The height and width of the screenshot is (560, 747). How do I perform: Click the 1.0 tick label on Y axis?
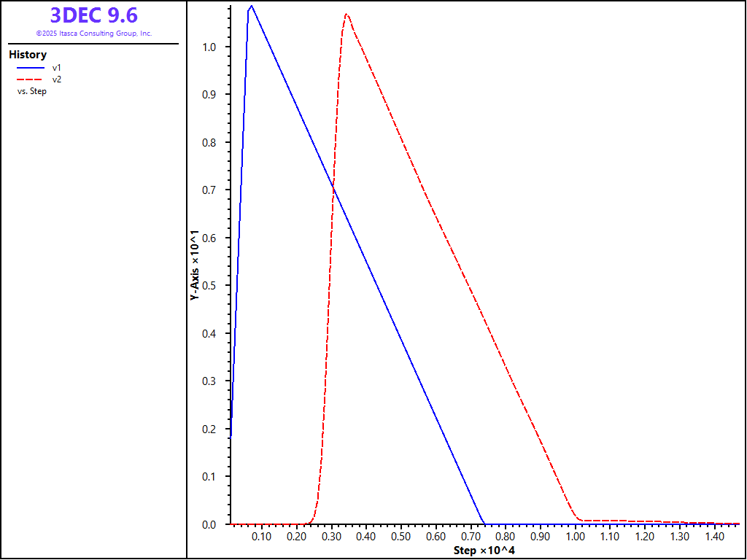[211, 47]
